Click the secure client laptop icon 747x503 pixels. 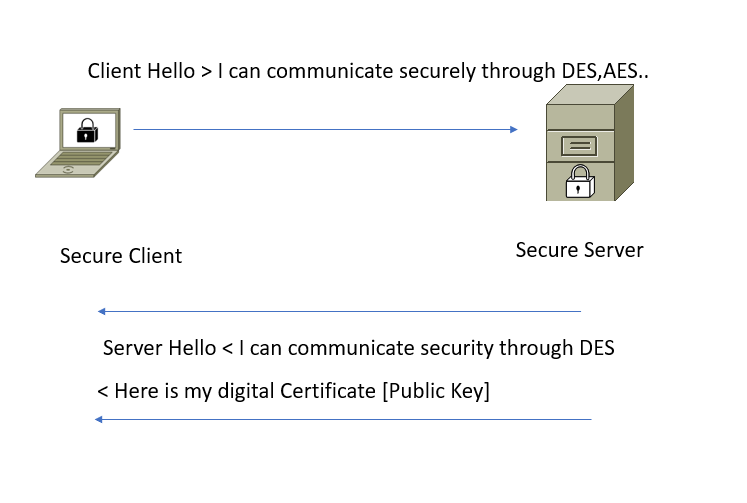(x=78, y=143)
